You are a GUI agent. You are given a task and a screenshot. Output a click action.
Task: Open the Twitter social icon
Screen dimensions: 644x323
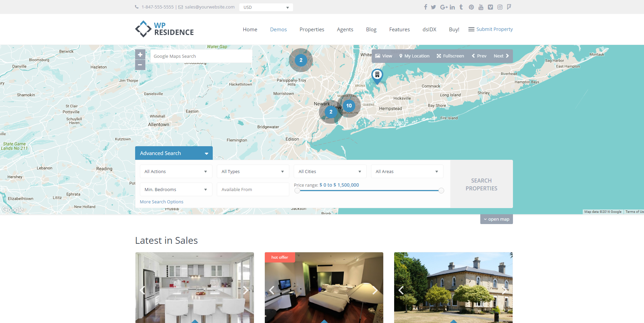coord(433,7)
